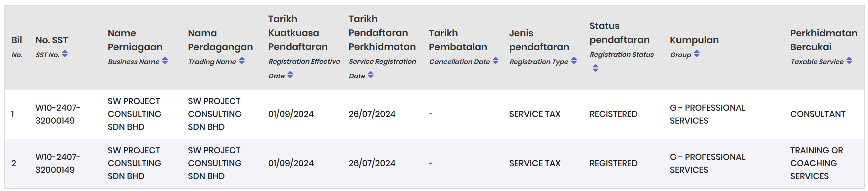868x191 pixels.
Task: Sort by Service Registration Date
Action: tap(371, 76)
